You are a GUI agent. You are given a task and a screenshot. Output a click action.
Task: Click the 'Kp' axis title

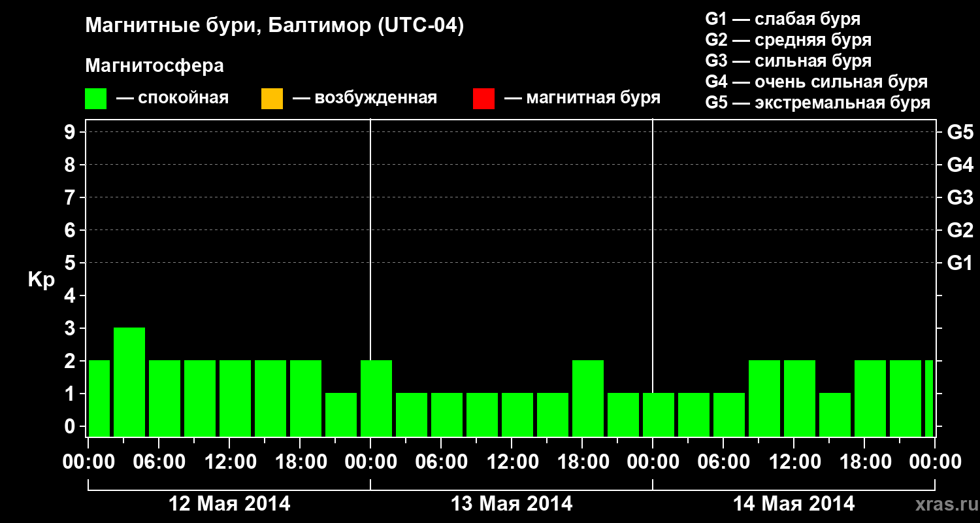[x=41, y=280]
